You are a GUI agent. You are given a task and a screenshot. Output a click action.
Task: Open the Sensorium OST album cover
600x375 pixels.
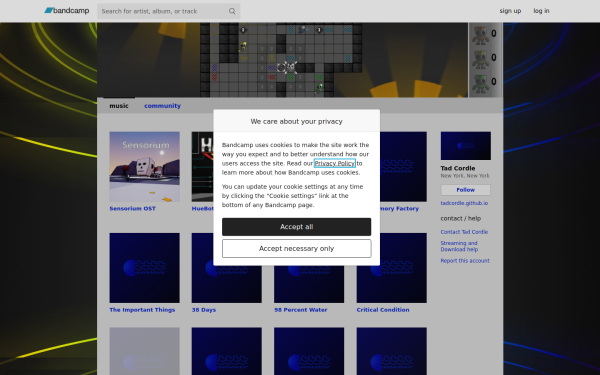point(145,166)
